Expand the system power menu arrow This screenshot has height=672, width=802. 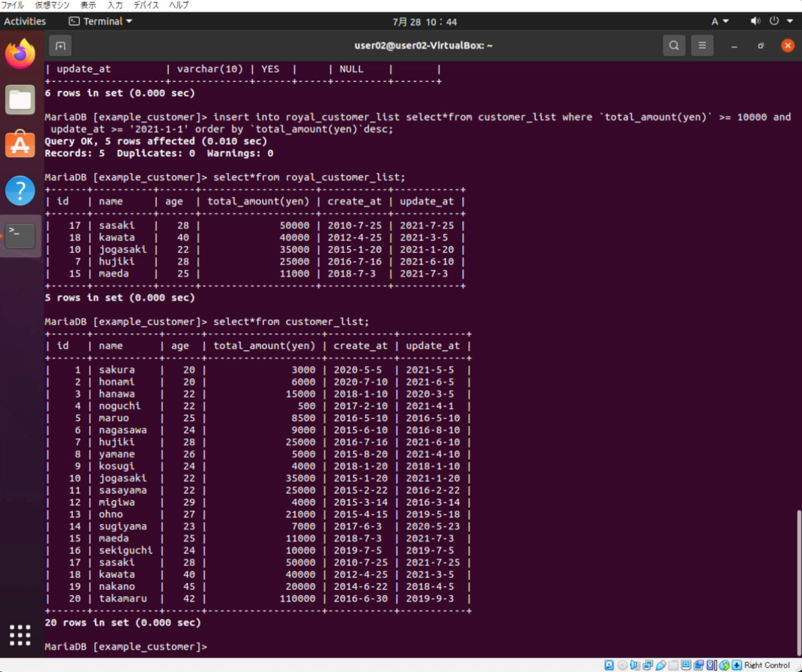point(790,21)
